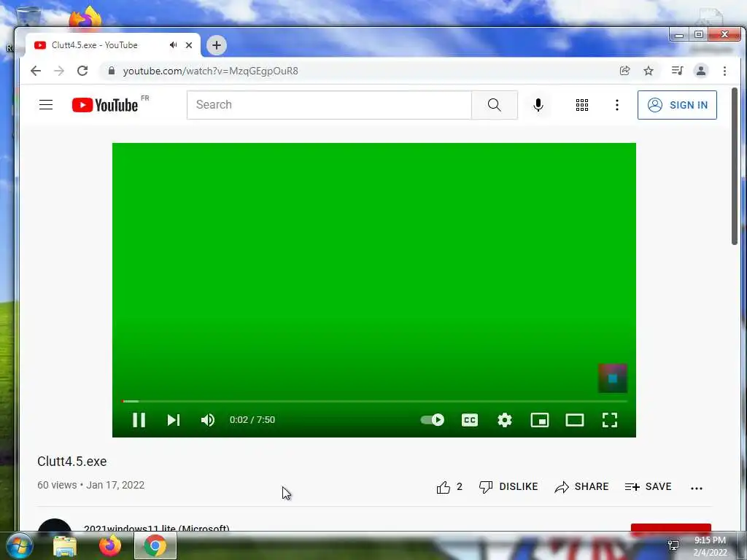Open the YouTube apps grid
The height and width of the screenshot is (560, 747).
(x=581, y=105)
